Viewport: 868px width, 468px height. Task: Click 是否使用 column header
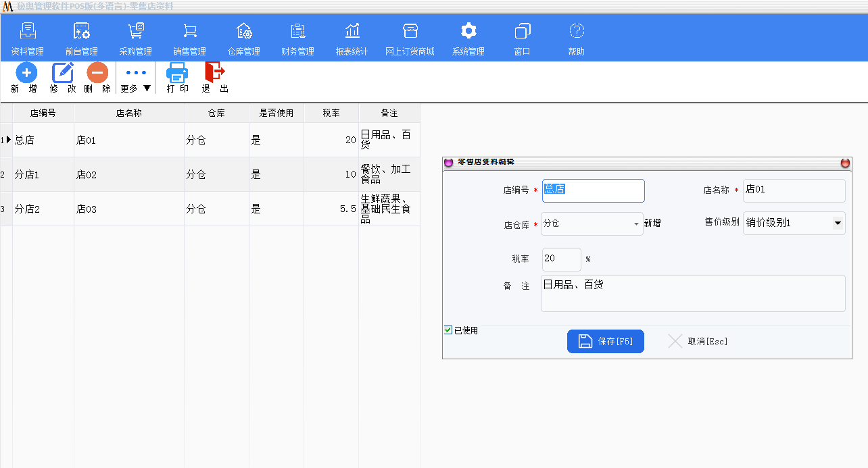pyautogui.click(x=276, y=113)
